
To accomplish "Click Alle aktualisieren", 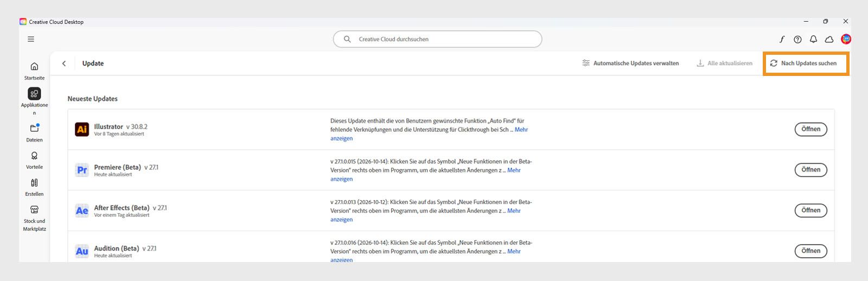I will [x=724, y=63].
